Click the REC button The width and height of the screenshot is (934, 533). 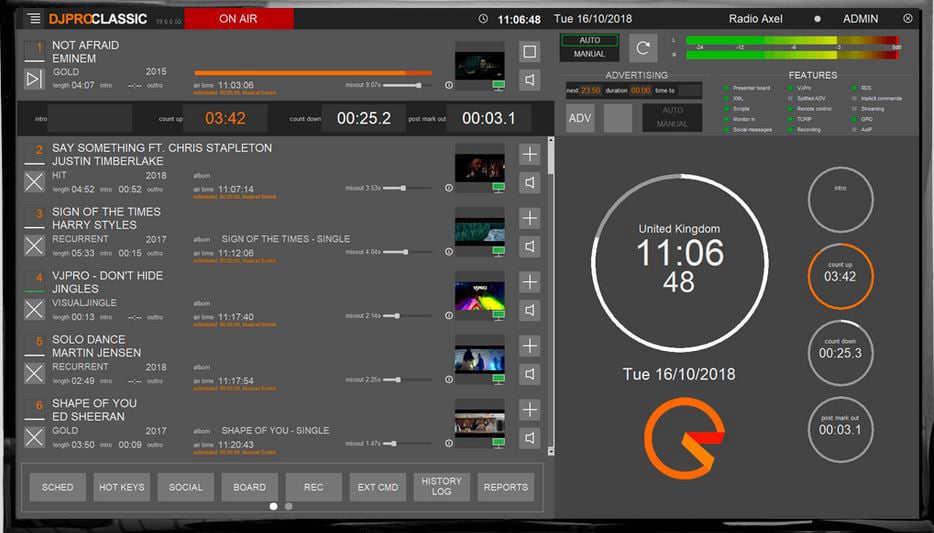(314, 487)
